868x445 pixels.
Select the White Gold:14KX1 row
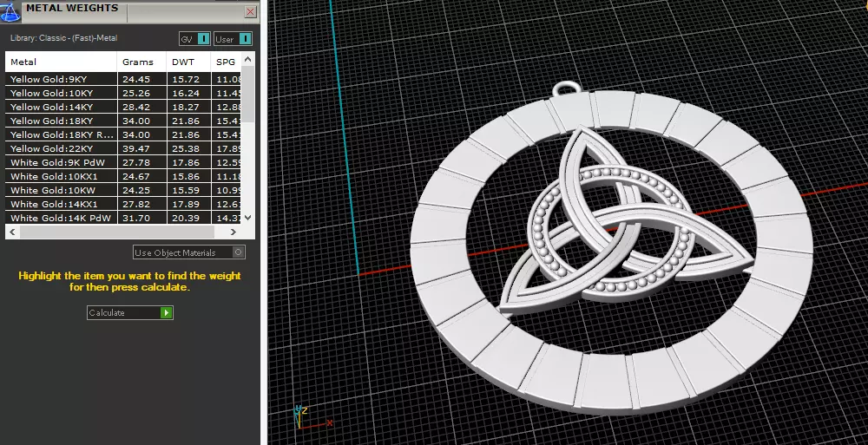tap(124, 204)
